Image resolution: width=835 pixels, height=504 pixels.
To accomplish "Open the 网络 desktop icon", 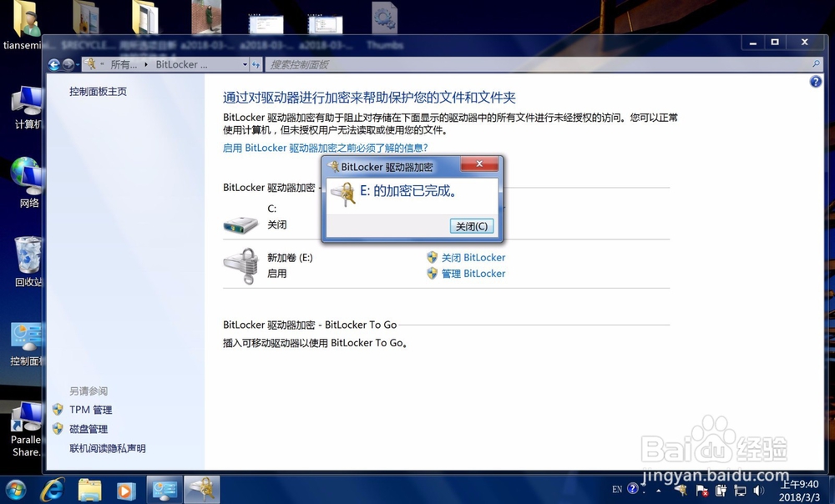I will (26, 183).
